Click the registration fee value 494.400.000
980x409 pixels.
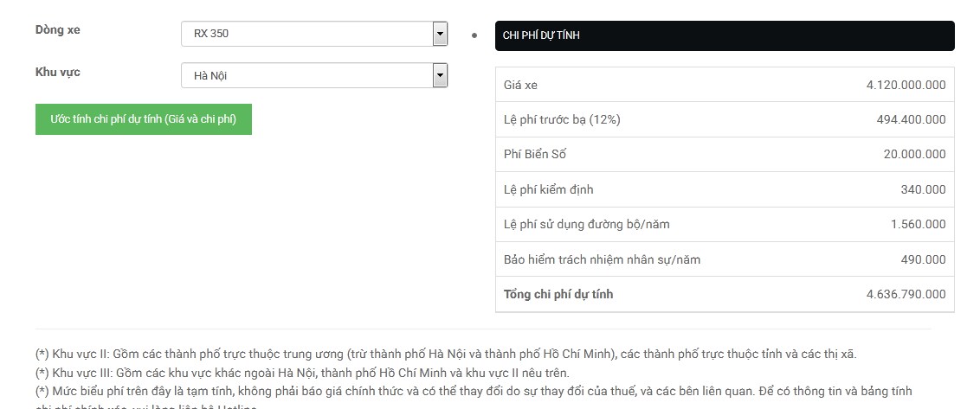tap(911, 119)
